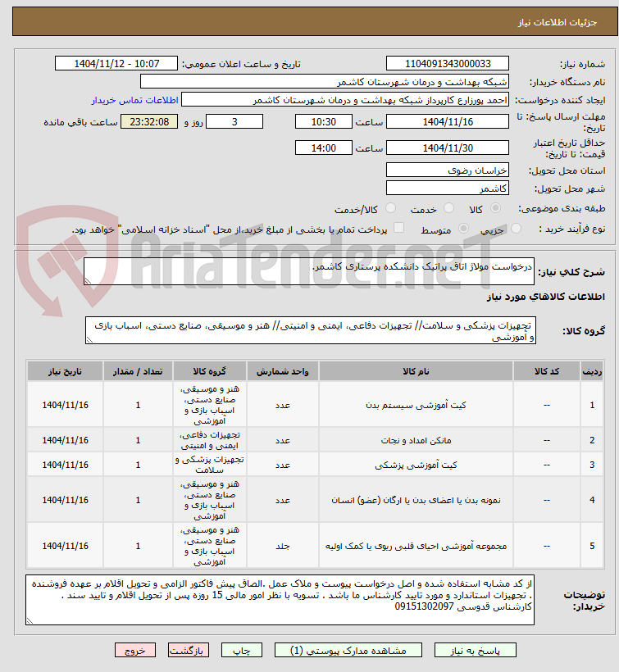Open اطلاعات تماس خریدار link
This screenshot has height=672, width=619.
coord(134,100)
